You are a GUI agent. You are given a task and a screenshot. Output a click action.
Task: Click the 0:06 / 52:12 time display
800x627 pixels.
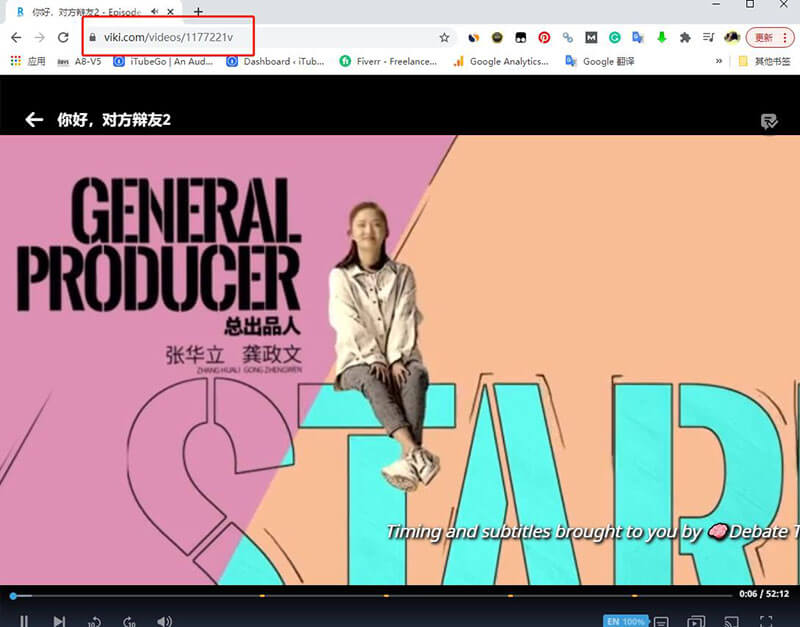pos(764,594)
